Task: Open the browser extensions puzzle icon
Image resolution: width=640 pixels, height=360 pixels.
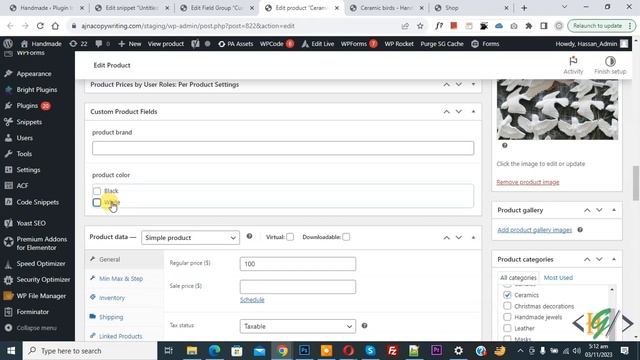Action: tap(529, 26)
